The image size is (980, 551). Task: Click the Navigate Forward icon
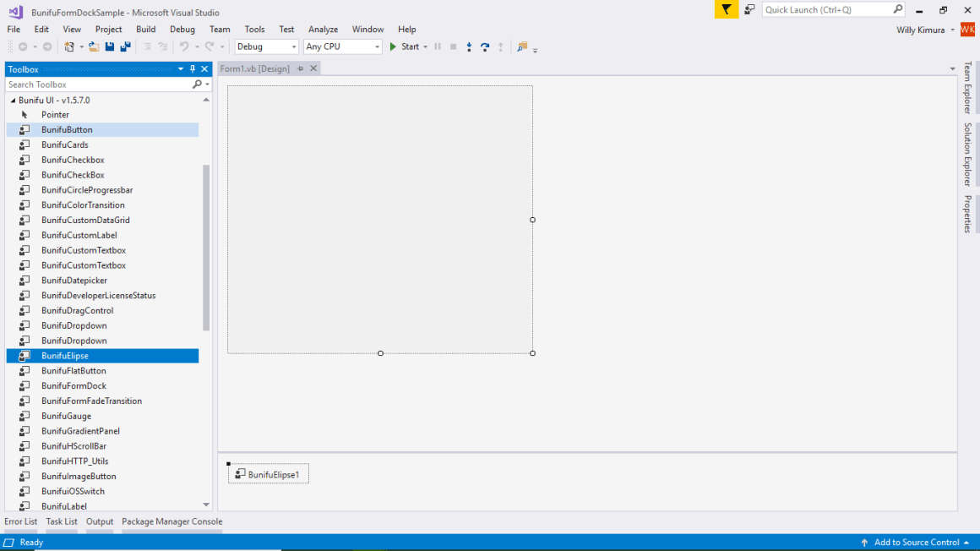46,47
